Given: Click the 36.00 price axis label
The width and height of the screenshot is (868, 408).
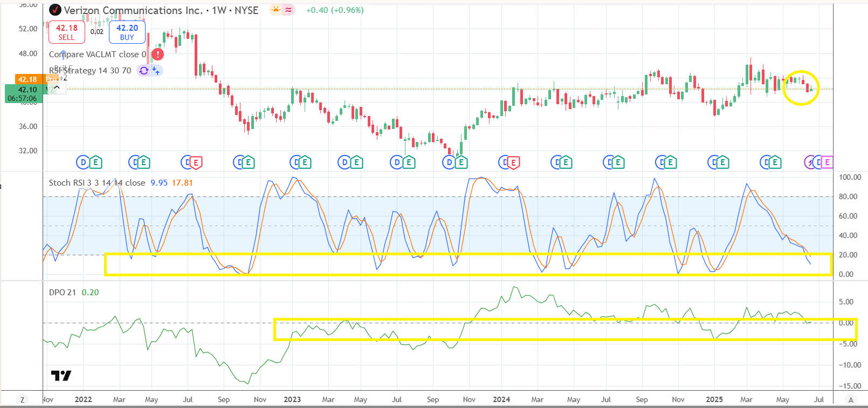Looking at the screenshot, I should pyautogui.click(x=28, y=126).
